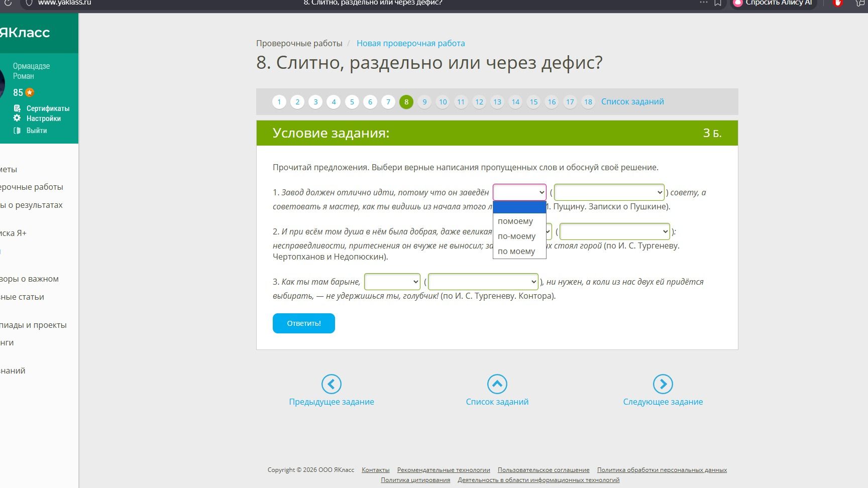Open the word dropdown in sentence 3

[x=392, y=282]
